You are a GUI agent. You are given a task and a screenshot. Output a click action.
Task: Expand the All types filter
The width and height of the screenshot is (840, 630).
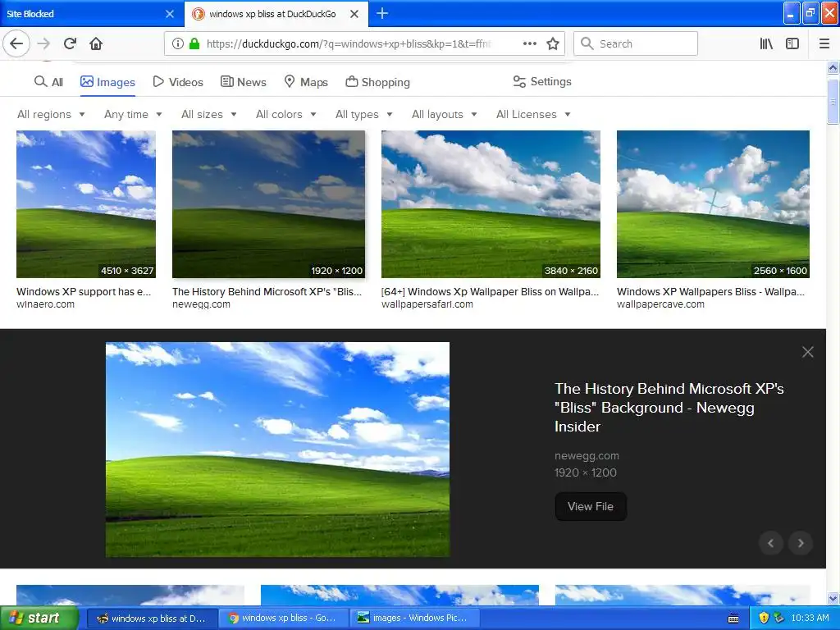pyautogui.click(x=364, y=114)
